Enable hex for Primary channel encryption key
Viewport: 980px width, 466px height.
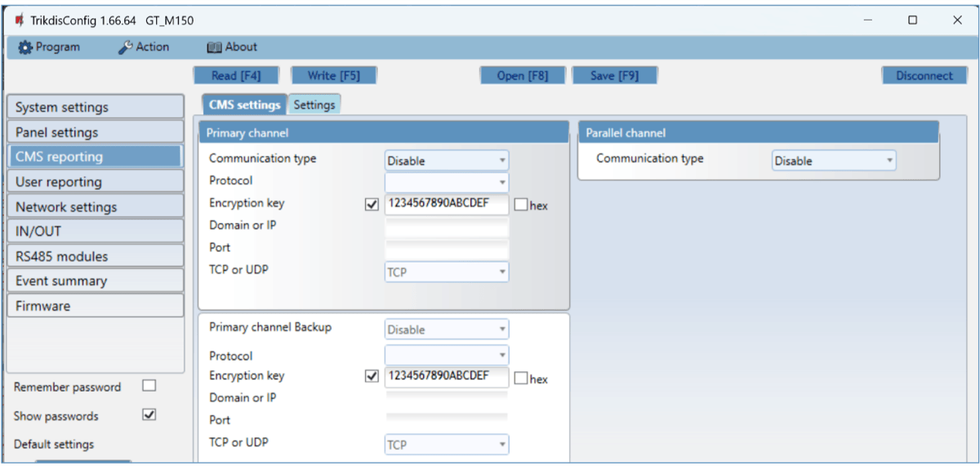521,205
